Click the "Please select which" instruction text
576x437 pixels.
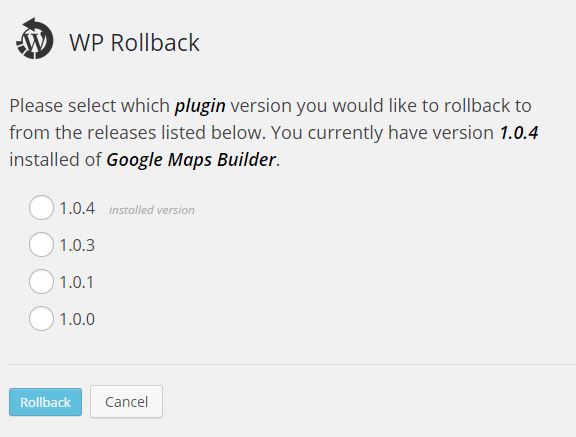[90, 106]
